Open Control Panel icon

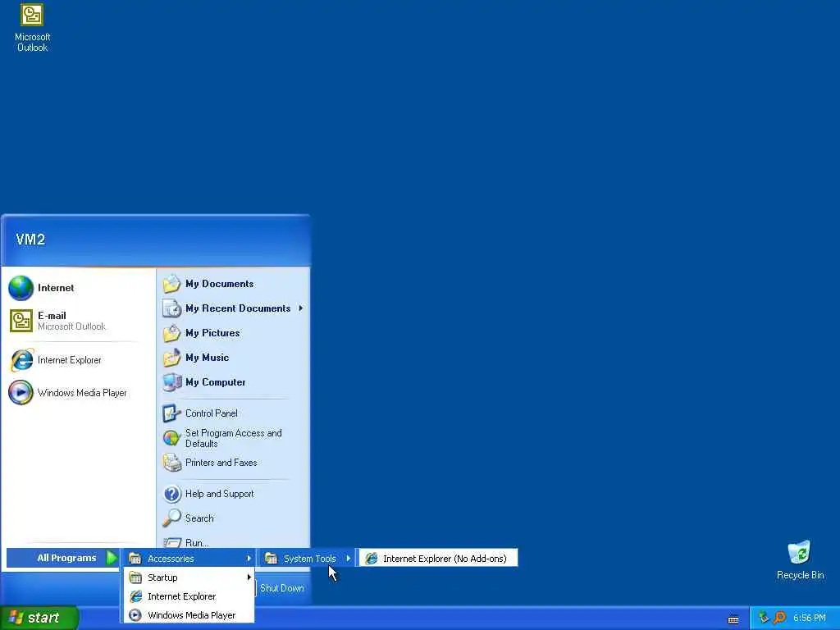click(171, 413)
